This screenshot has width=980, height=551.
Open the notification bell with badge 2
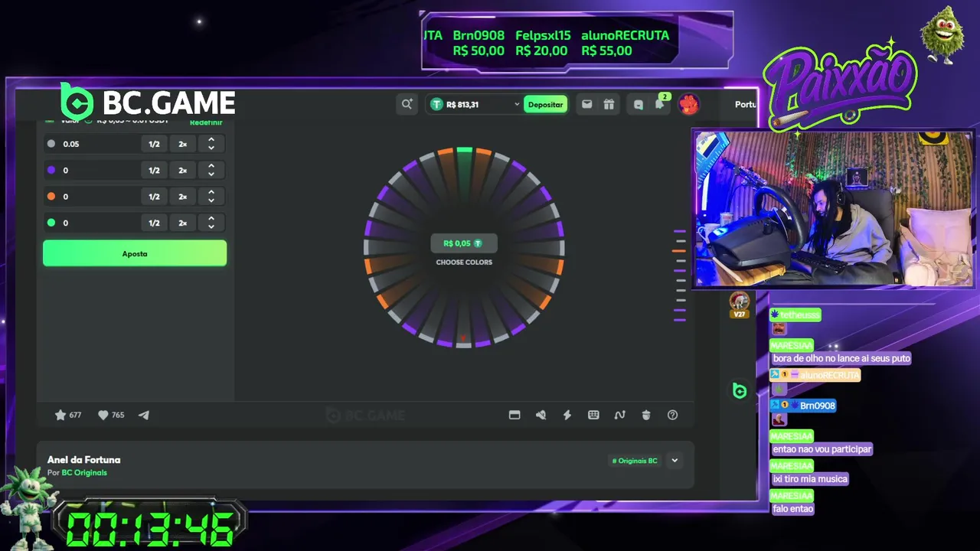click(x=660, y=104)
